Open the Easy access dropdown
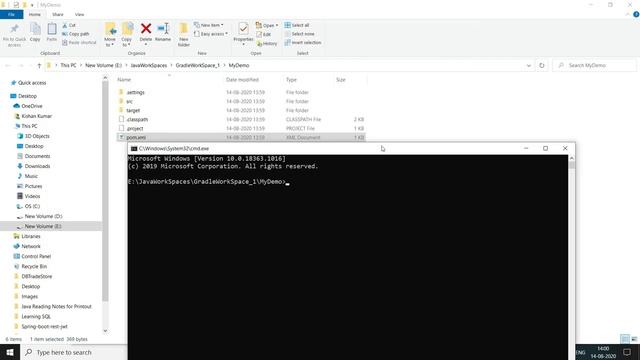This screenshot has width=640, height=360. pos(211,34)
